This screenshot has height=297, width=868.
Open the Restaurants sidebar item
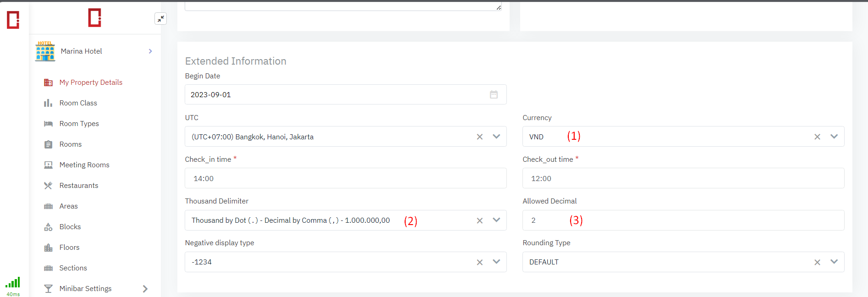pyautogui.click(x=79, y=186)
